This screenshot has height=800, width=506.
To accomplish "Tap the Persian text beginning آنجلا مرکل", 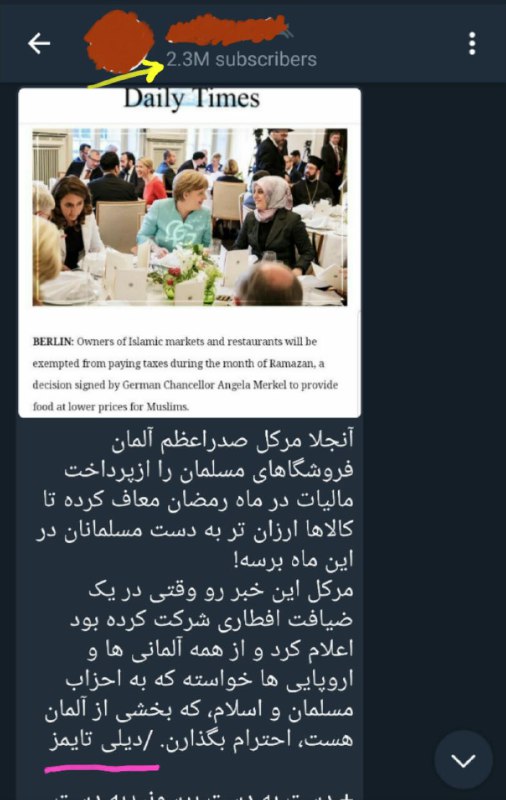I will pyautogui.click(x=199, y=499).
